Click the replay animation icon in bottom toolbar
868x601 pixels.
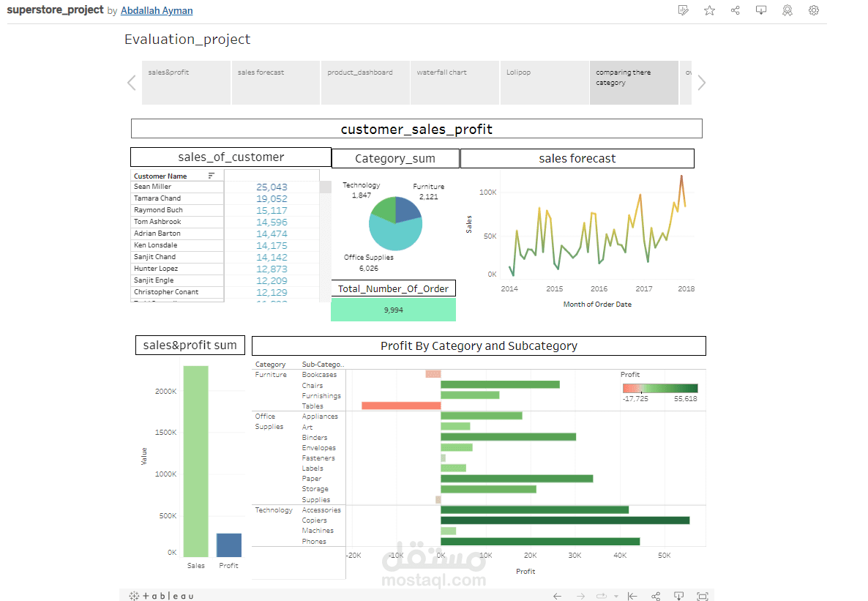(x=601, y=596)
